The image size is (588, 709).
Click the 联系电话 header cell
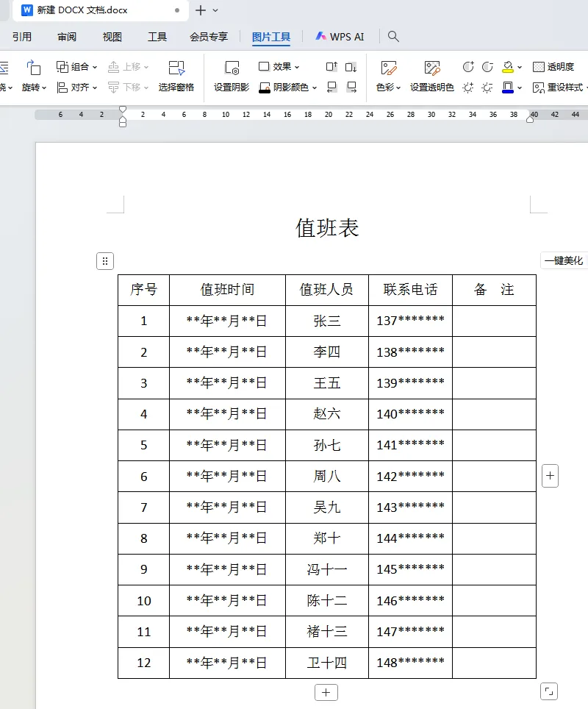[410, 290]
